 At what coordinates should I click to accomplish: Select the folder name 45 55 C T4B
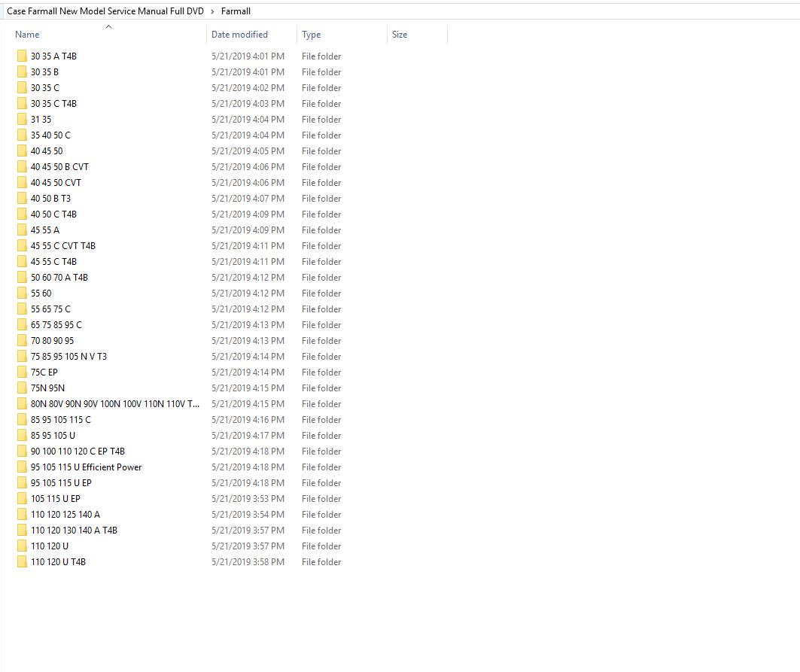[x=53, y=262]
